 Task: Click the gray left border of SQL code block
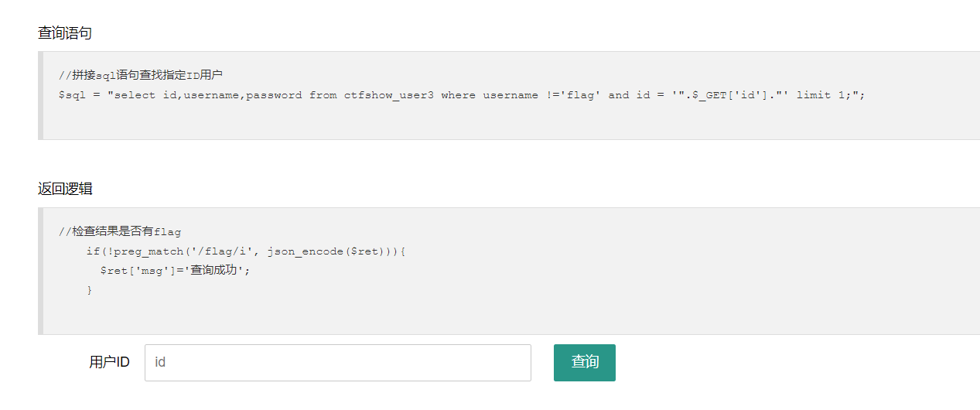tap(40, 95)
